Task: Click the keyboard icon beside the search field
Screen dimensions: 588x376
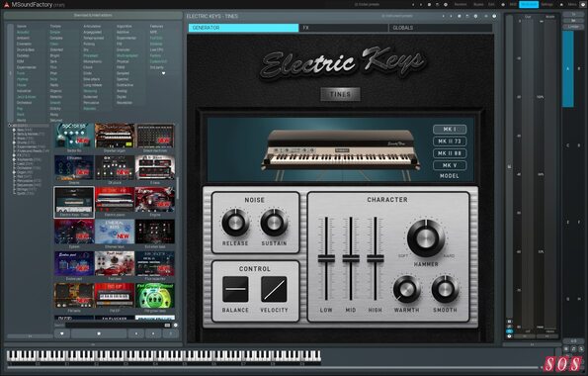Action: click(167, 326)
